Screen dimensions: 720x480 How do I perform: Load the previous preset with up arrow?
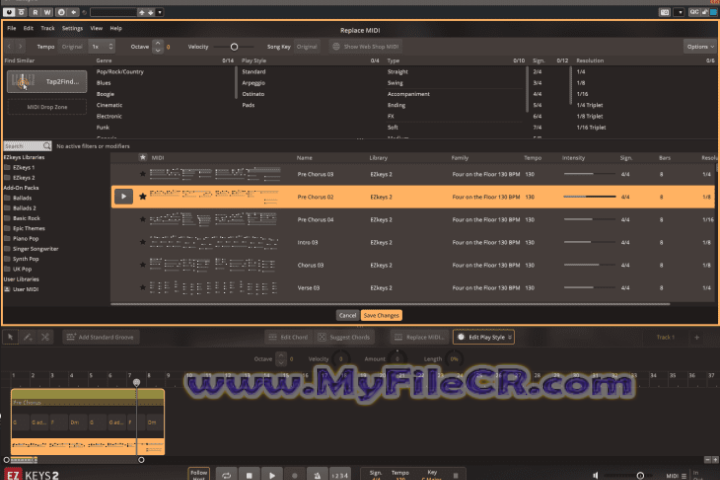click(x=142, y=12)
